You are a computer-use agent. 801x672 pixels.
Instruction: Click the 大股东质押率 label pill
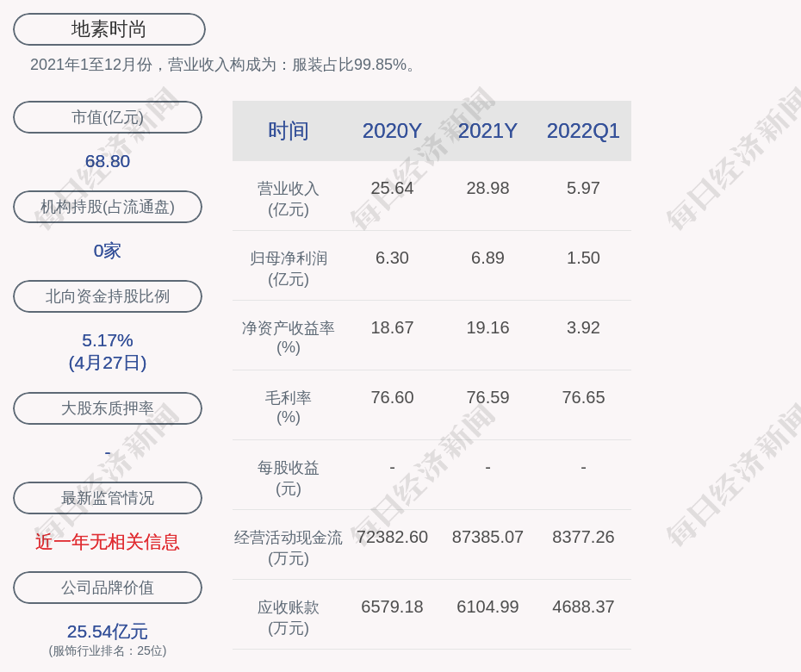pyautogui.click(x=108, y=408)
